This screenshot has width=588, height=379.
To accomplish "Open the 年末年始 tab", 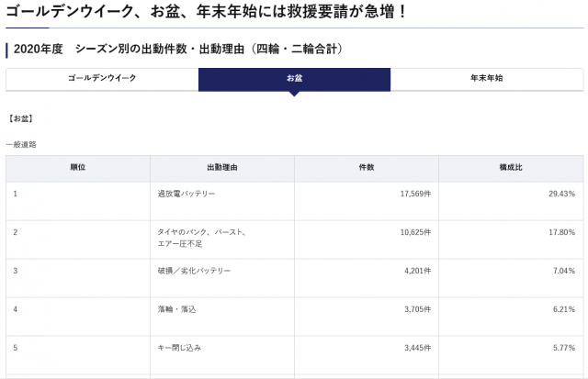I will tap(486, 79).
